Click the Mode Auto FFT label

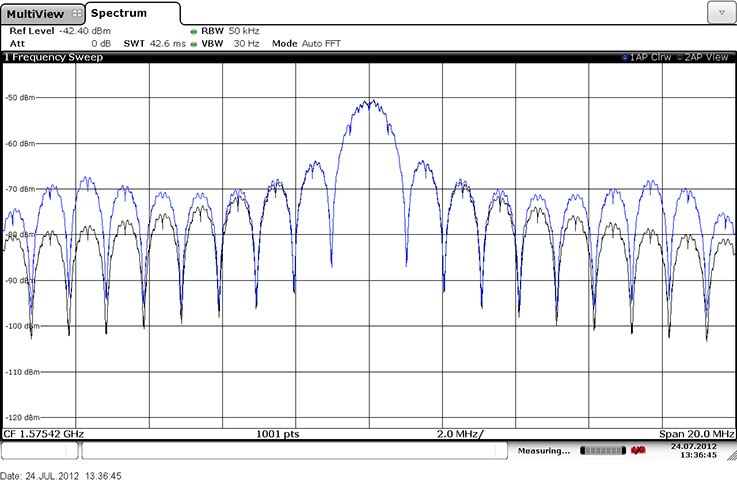pos(300,43)
